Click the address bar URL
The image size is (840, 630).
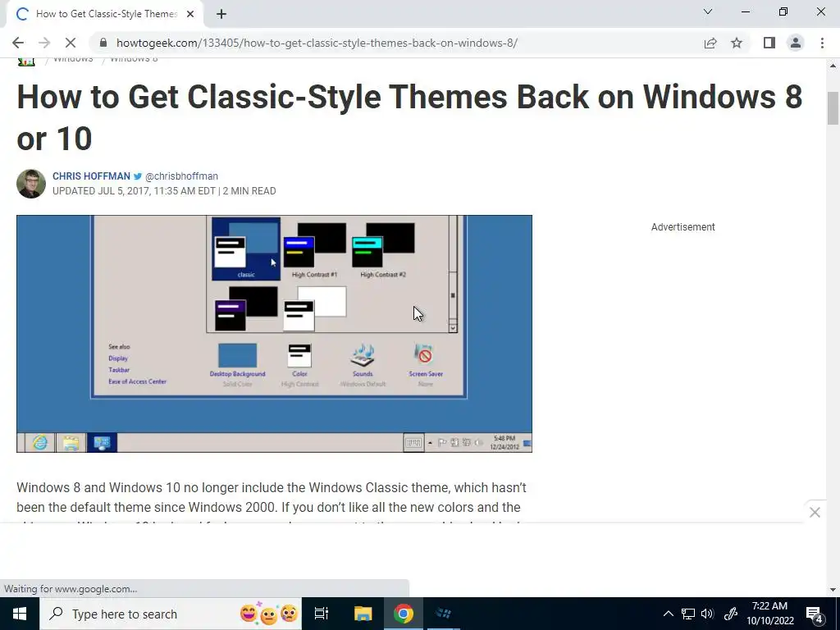[317, 43]
